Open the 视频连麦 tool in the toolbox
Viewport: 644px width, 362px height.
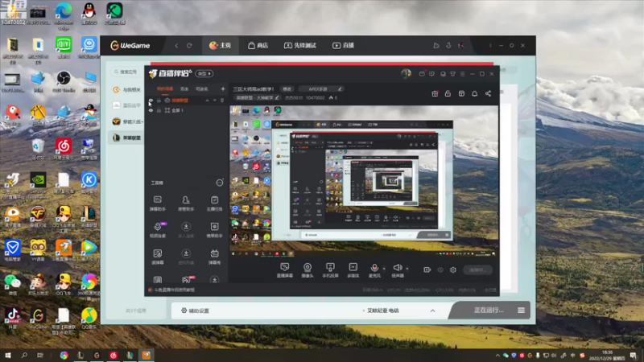click(x=157, y=230)
